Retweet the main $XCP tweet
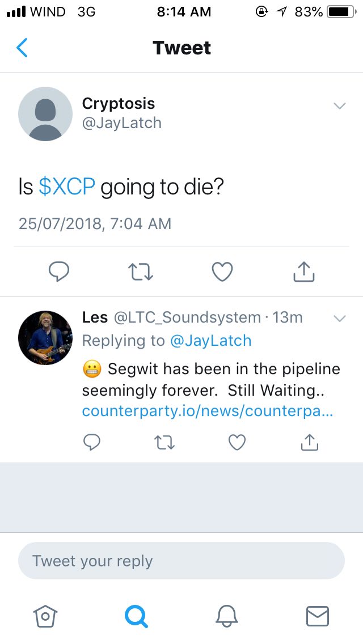The height and width of the screenshot is (644, 363). (141, 272)
